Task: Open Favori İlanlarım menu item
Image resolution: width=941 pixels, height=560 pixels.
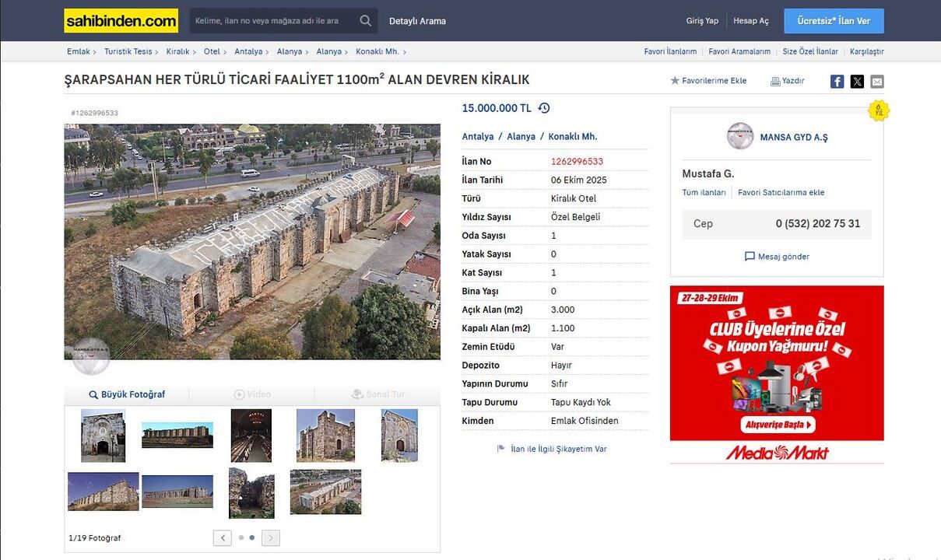Action: 670,51
